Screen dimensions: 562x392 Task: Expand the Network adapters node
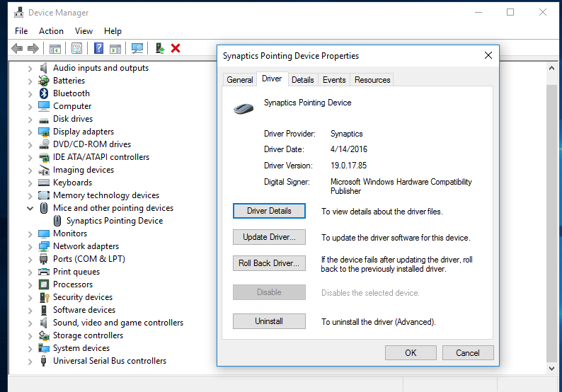[30, 247]
